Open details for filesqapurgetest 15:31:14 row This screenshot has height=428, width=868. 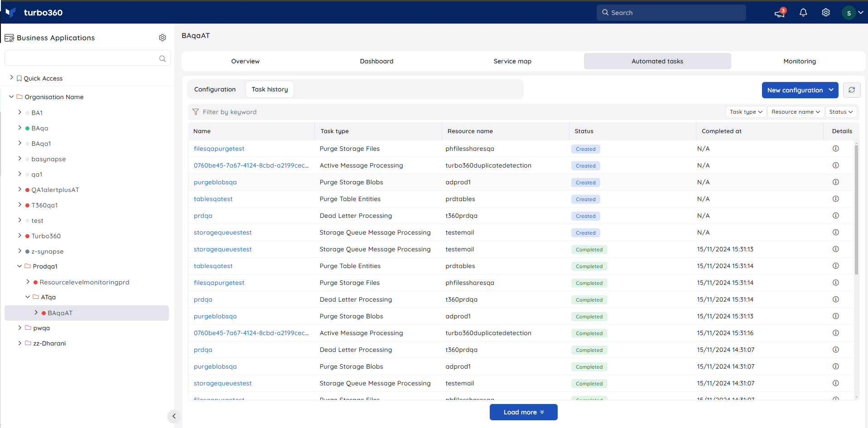(836, 283)
